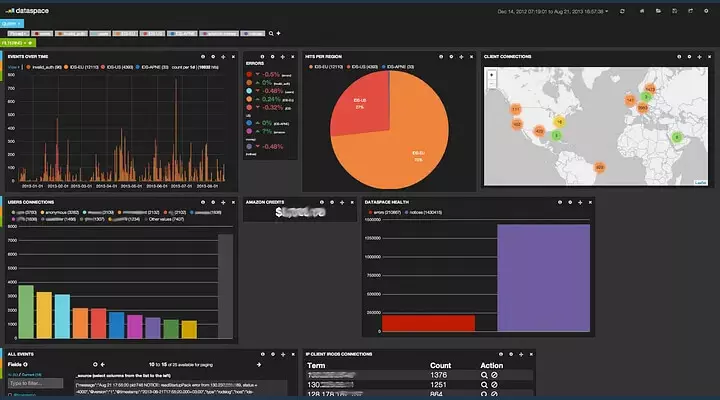Zoom in on the Client Connections map
This screenshot has width=720, height=400.
[x=491, y=75]
